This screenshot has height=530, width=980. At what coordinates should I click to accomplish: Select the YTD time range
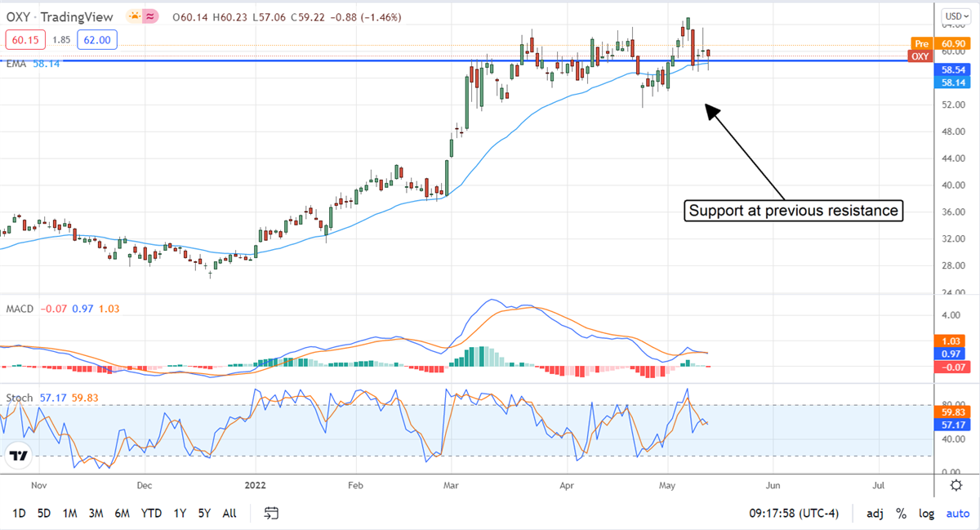[151, 513]
